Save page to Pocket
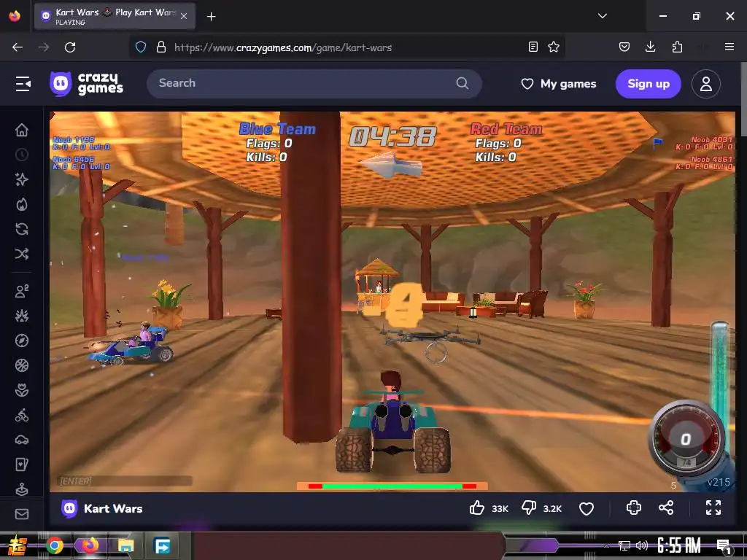The width and height of the screenshot is (747, 560). pos(624,47)
